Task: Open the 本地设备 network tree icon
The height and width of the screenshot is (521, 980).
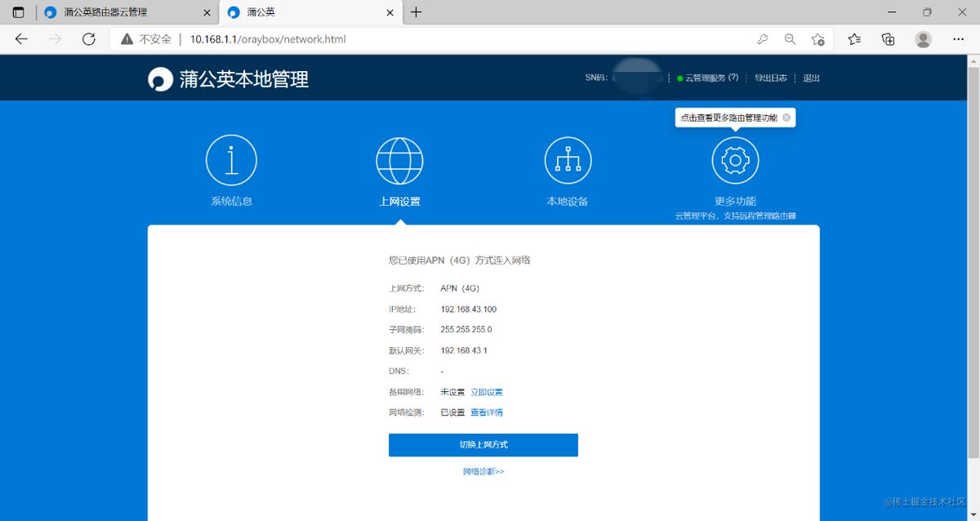Action: point(568,160)
